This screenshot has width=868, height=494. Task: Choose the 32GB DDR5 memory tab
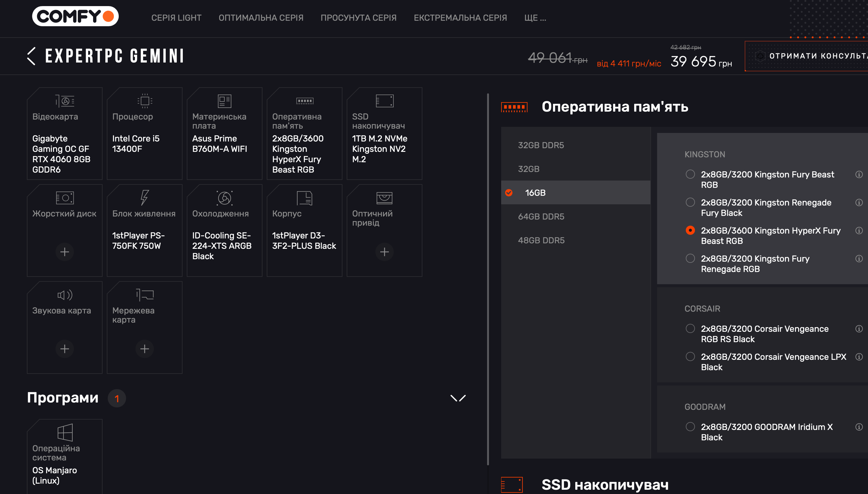point(576,145)
